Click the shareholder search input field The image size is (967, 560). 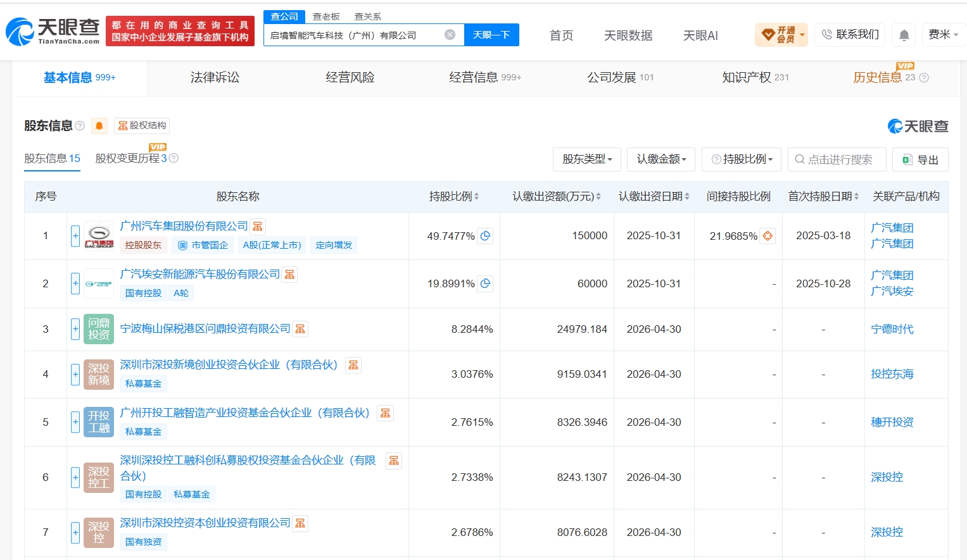point(837,159)
